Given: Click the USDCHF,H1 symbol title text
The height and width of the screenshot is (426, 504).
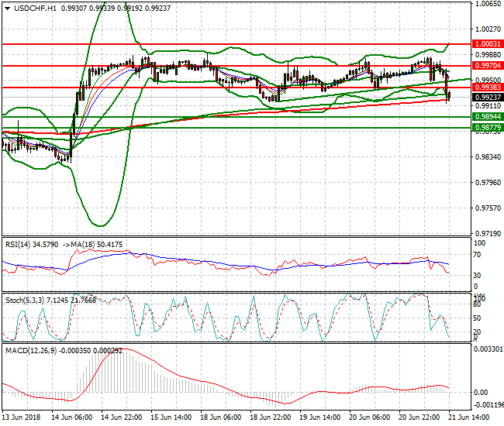Looking at the screenshot, I should [x=35, y=9].
